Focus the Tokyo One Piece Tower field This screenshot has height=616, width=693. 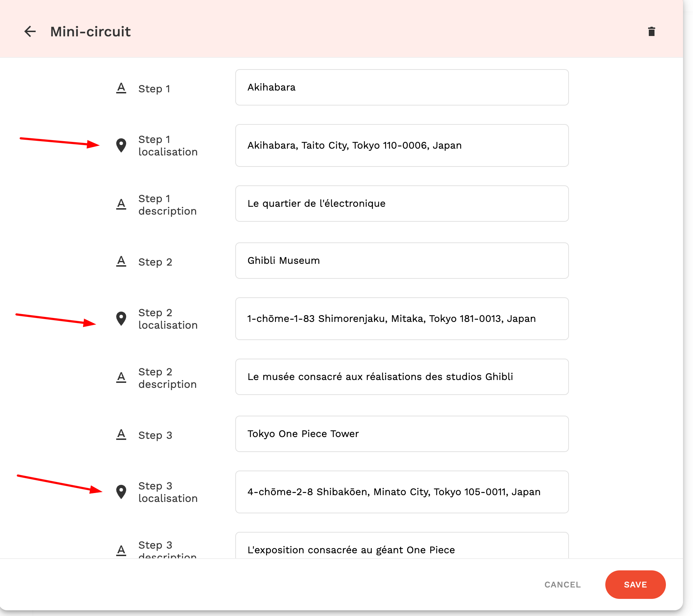402,434
